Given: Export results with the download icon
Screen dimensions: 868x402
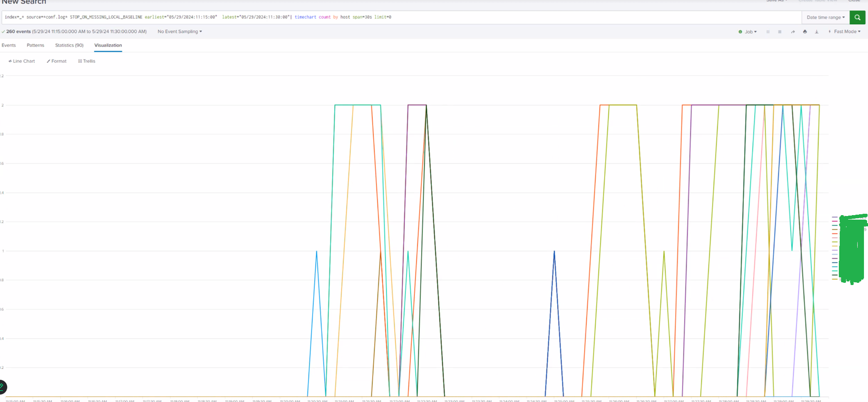Looking at the screenshot, I should point(816,32).
